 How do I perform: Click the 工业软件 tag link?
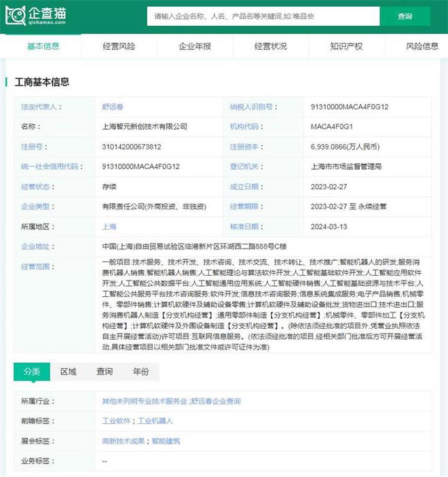(x=116, y=421)
